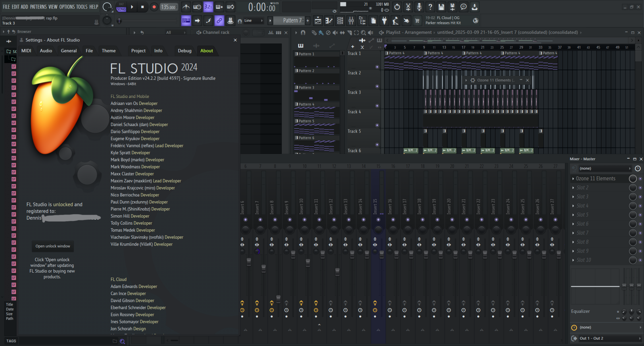Switch to the MIDI settings tab
Screen dimensions: 644x346
26,51
